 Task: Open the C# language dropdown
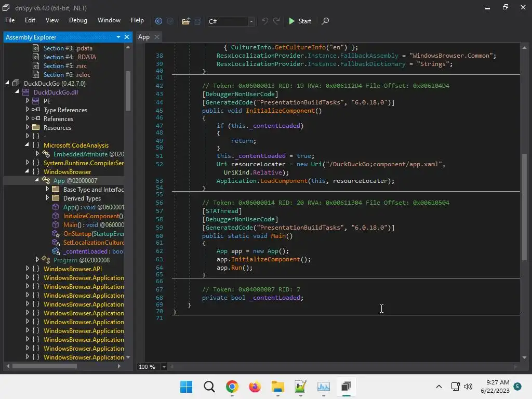point(251,21)
